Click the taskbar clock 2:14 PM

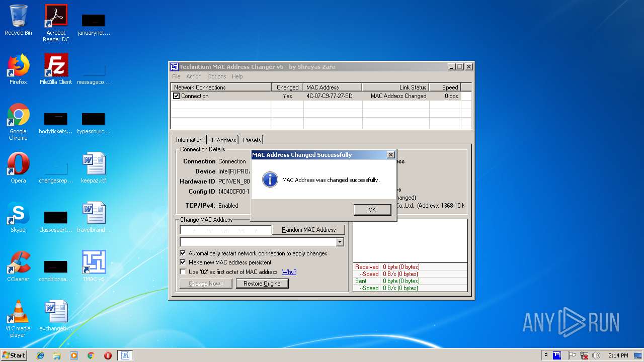click(x=618, y=355)
